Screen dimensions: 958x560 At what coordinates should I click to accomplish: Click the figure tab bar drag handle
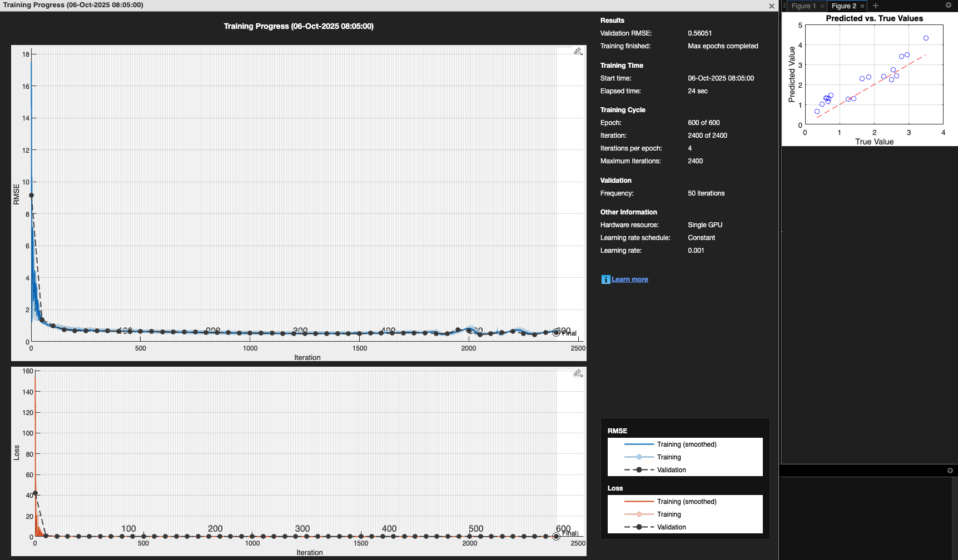[785, 6]
